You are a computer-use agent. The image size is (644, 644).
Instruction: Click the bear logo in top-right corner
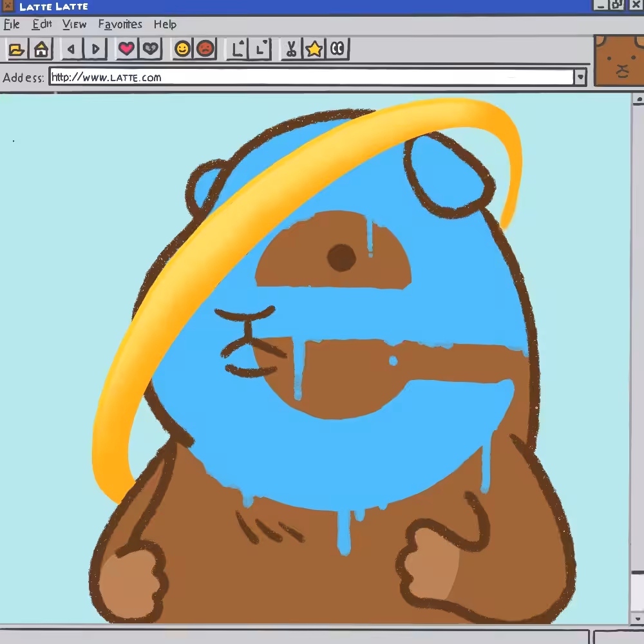coord(619,61)
